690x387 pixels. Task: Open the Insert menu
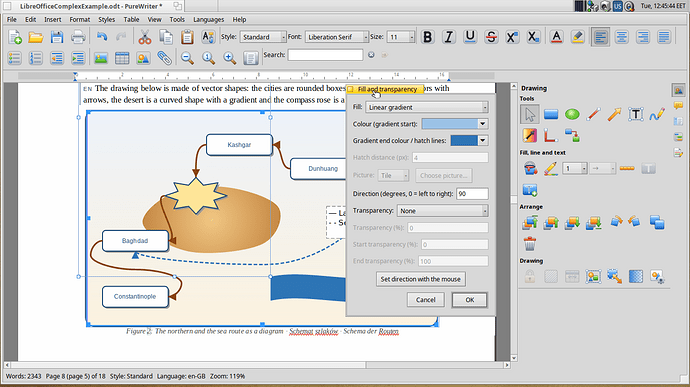pos(53,19)
